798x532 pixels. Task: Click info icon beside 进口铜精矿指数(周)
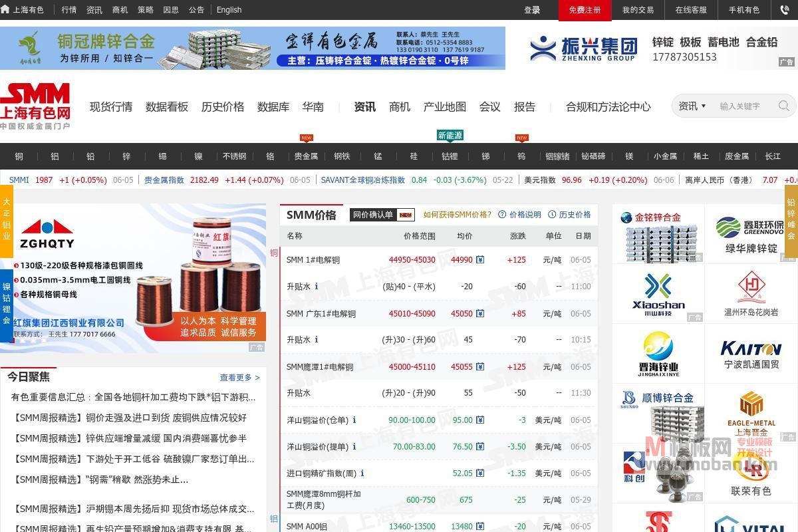pos(362,473)
